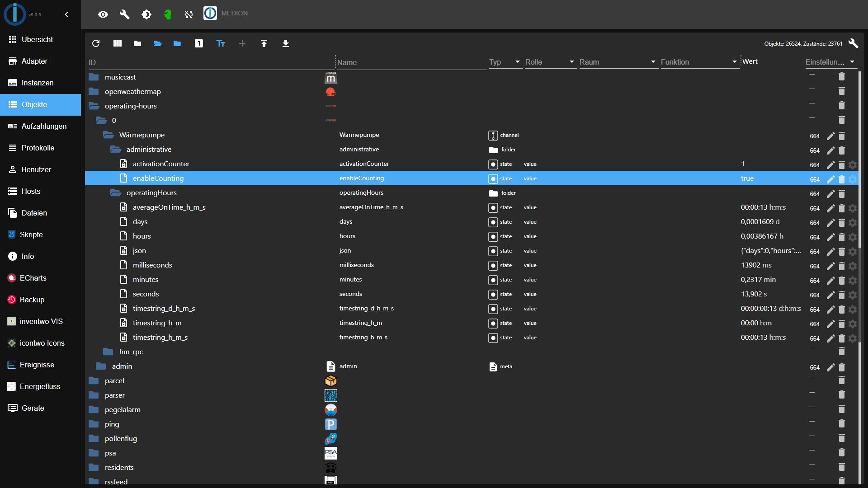The height and width of the screenshot is (488, 868).
Task: Edit the Wärmepumpe channel with pencil icon
Action: pos(830,136)
